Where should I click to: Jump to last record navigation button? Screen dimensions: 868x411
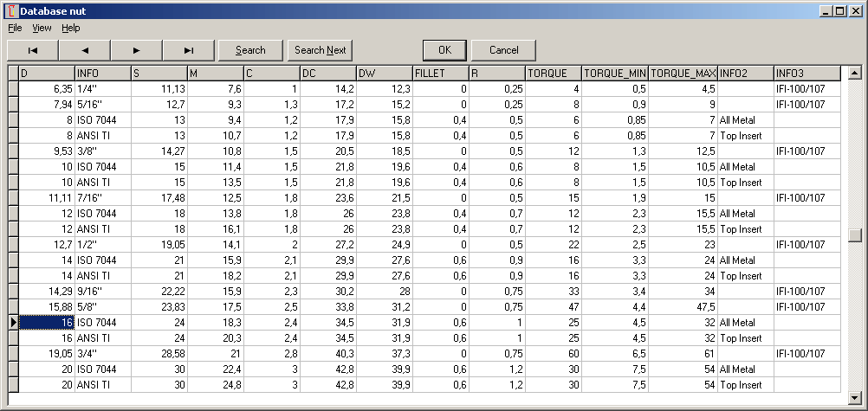[189, 50]
